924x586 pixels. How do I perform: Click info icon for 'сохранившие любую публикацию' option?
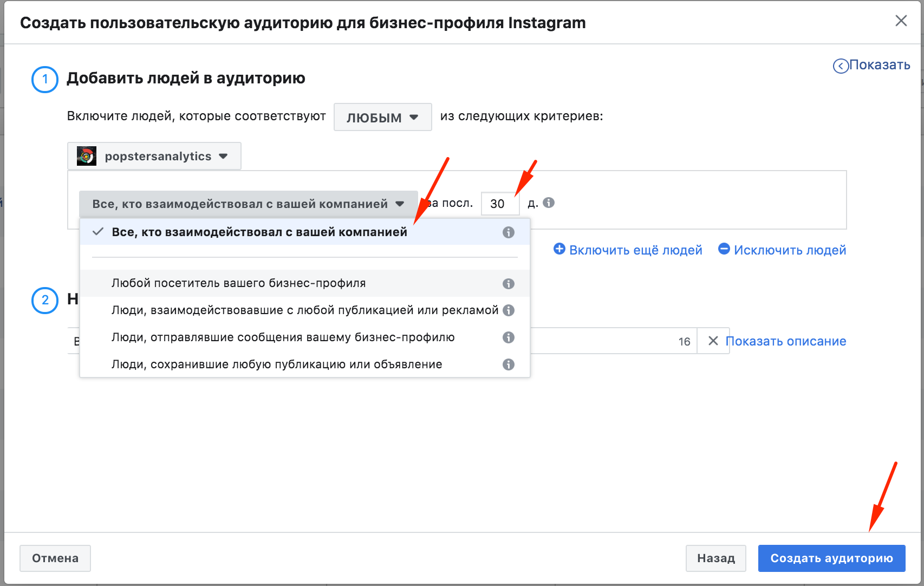[x=508, y=364]
